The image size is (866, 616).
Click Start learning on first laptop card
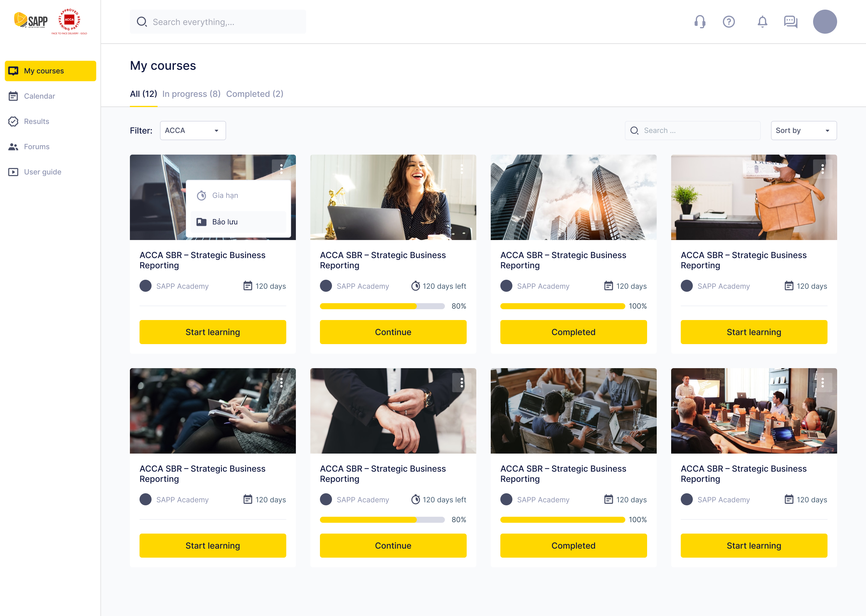click(212, 332)
